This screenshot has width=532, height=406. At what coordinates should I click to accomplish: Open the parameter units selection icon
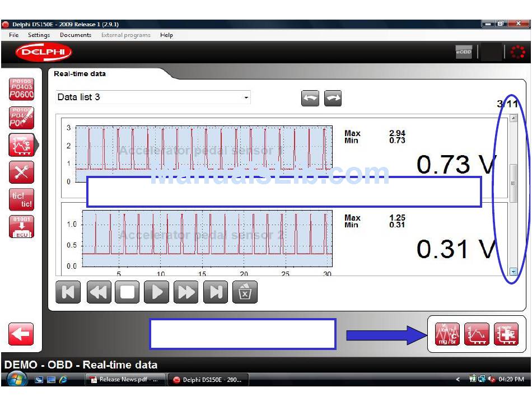point(447,334)
